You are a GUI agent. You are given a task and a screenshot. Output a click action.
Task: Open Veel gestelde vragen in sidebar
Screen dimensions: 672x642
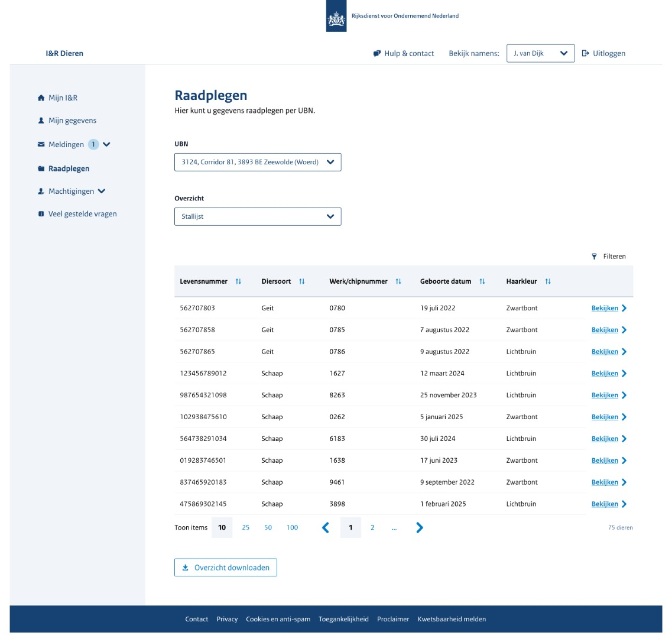click(x=82, y=214)
